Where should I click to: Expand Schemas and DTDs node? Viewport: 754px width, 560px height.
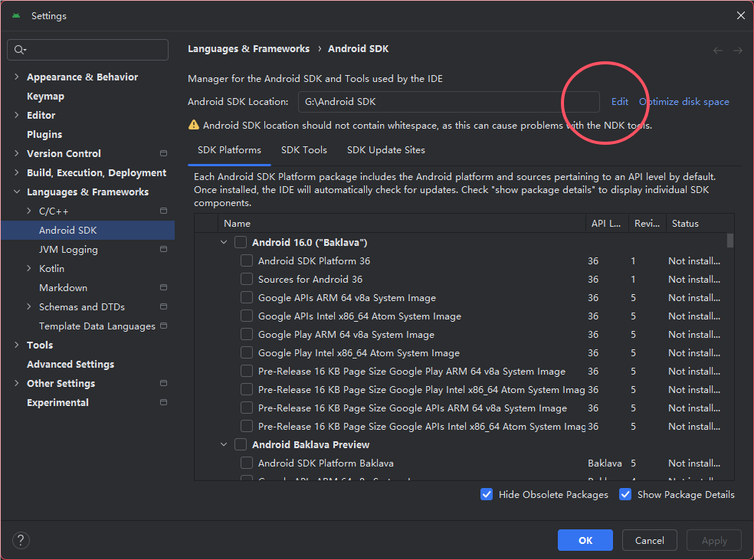tap(29, 306)
